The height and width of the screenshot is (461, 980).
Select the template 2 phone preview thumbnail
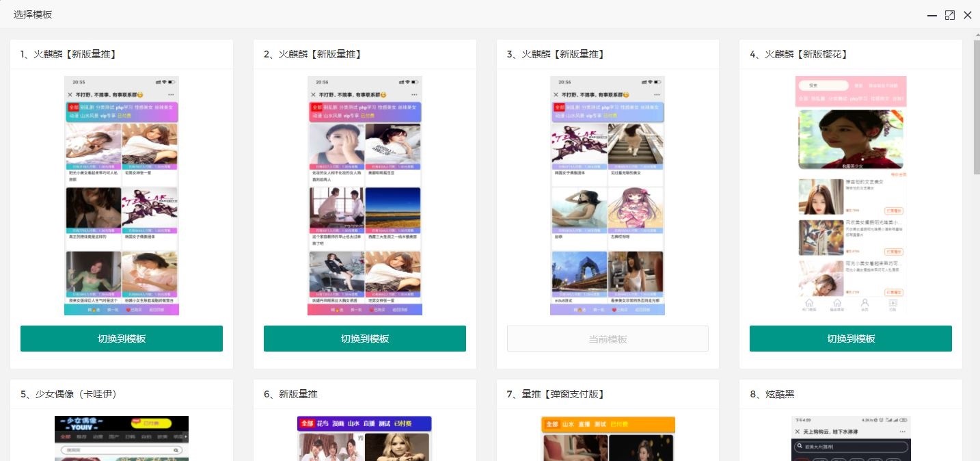365,196
